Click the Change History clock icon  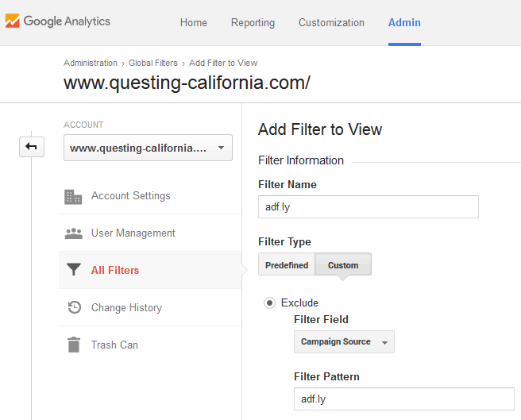[75, 307]
